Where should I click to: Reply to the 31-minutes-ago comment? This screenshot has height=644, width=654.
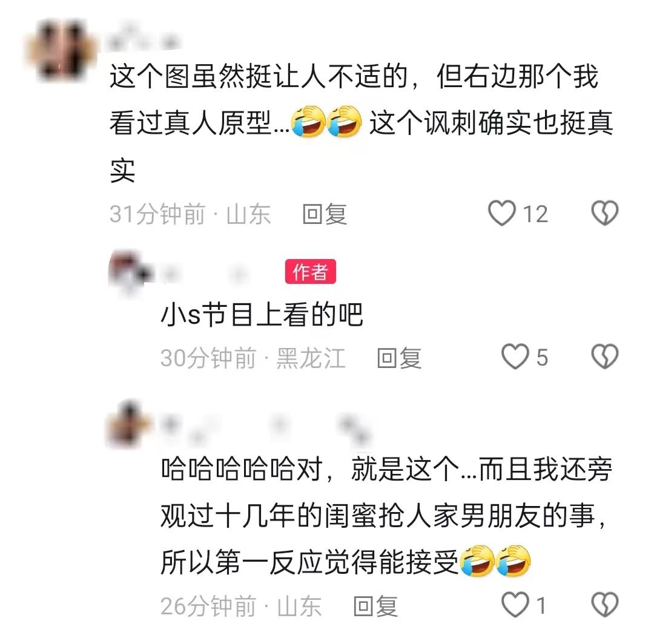(325, 214)
